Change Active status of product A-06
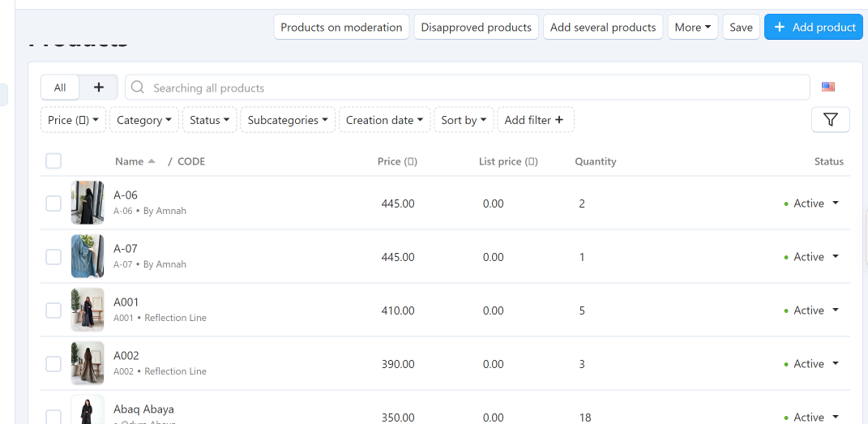Image resolution: width=868 pixels, height=424 pixels. tap(811, 203)
